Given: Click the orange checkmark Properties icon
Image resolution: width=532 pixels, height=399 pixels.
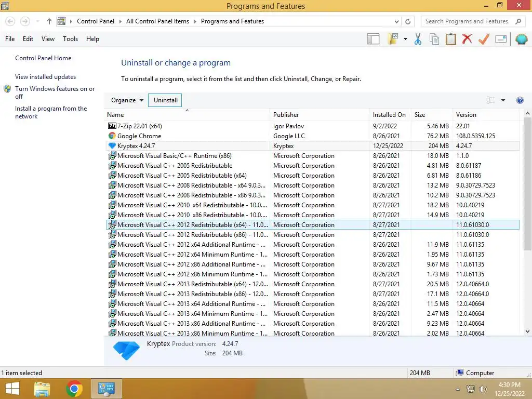Looking at the screenshot, I should click(484, 39).
